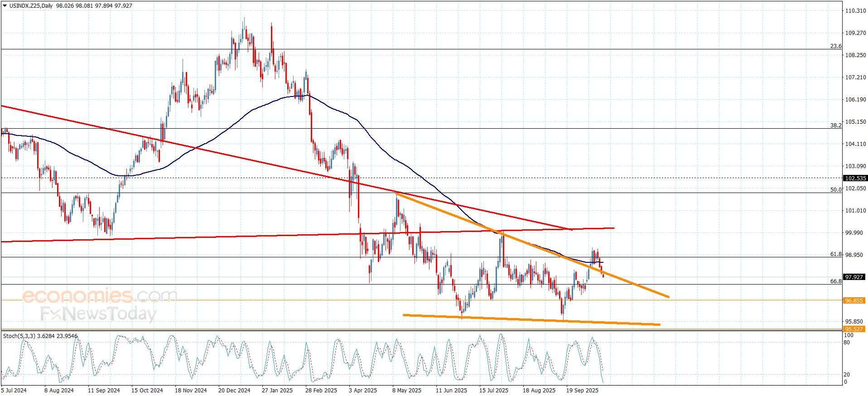This screenshot has width=868, height=396.
Task: Click the 20 Dec 2024 date label
Action: [x=234, y=390]
